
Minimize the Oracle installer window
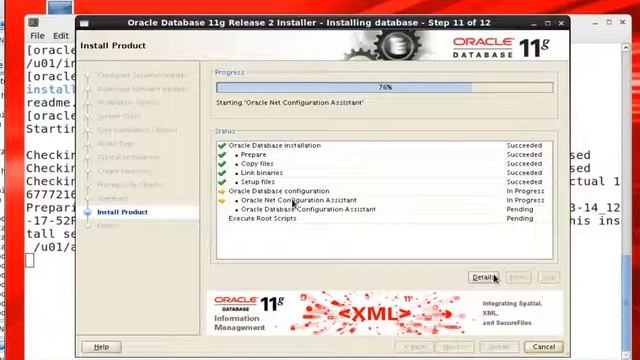point(533,23)
